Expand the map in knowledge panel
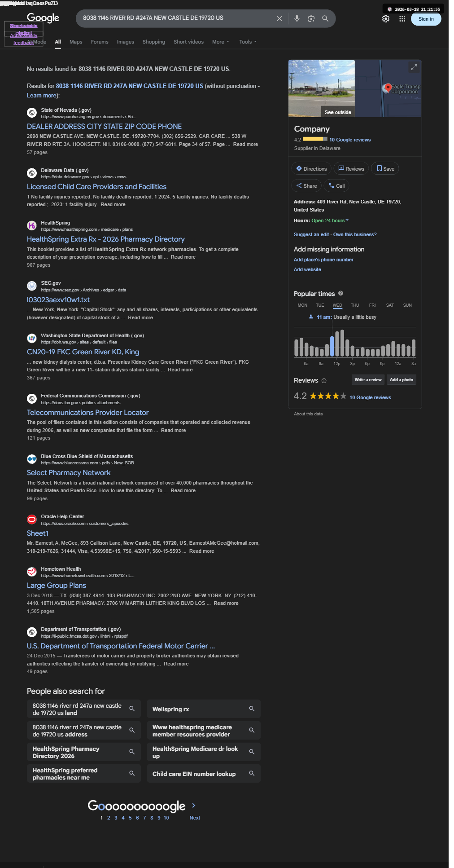The width and height of the screenshot is (454, 868). tap(414, 67)
